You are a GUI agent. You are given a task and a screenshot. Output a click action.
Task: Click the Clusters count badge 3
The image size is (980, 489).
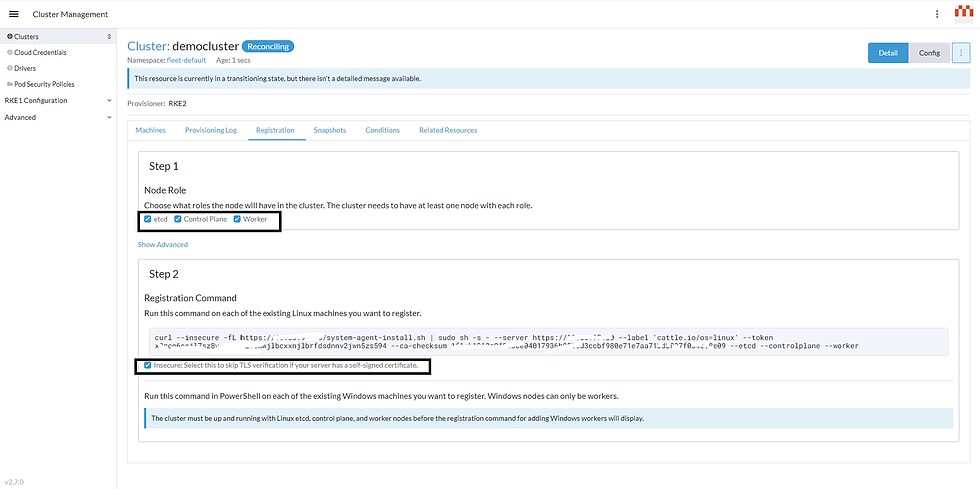(109, 37)
